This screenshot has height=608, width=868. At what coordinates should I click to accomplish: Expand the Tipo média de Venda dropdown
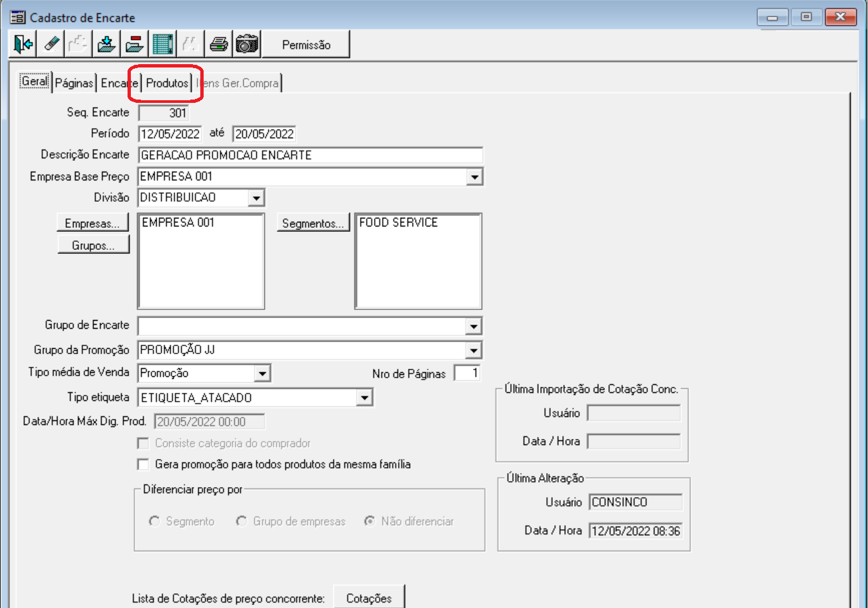click(262, 373)
